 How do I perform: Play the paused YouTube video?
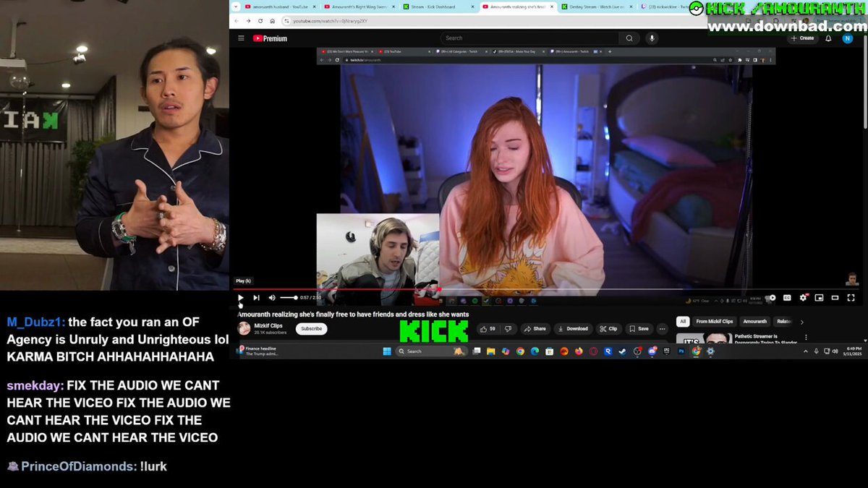[x=241, y=297]
